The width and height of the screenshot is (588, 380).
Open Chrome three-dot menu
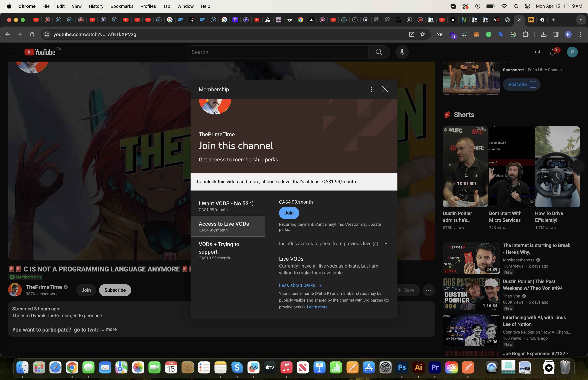pos(580,34)
